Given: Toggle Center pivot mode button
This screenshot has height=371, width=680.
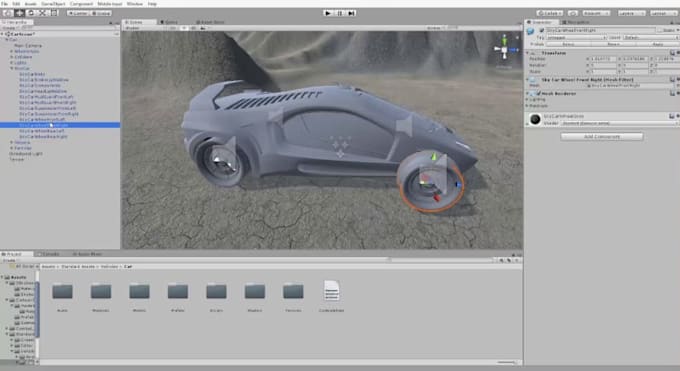Looking at the screenshot, I should pos(78,13).
